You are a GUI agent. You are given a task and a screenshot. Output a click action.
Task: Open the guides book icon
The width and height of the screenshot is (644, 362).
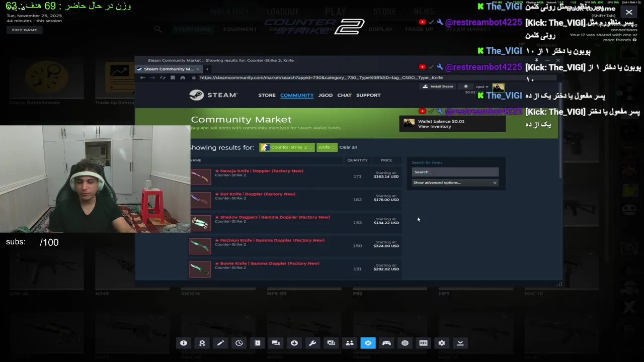258,343
